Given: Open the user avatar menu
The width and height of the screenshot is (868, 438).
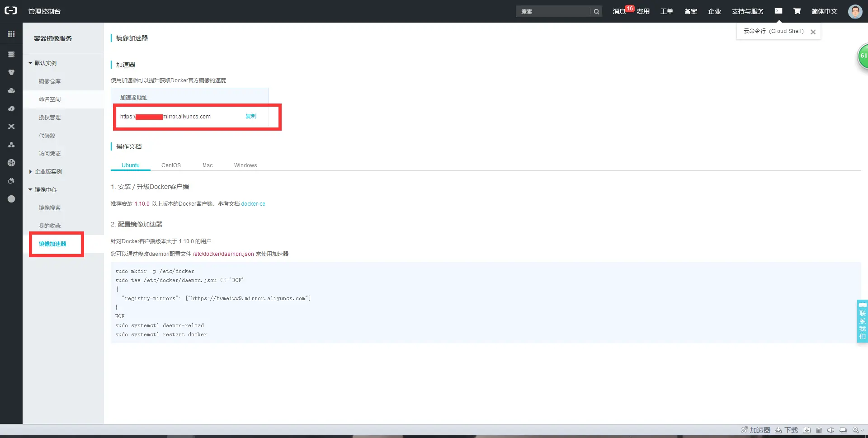Looking at the screenshot, I should [x=855, y=11].
